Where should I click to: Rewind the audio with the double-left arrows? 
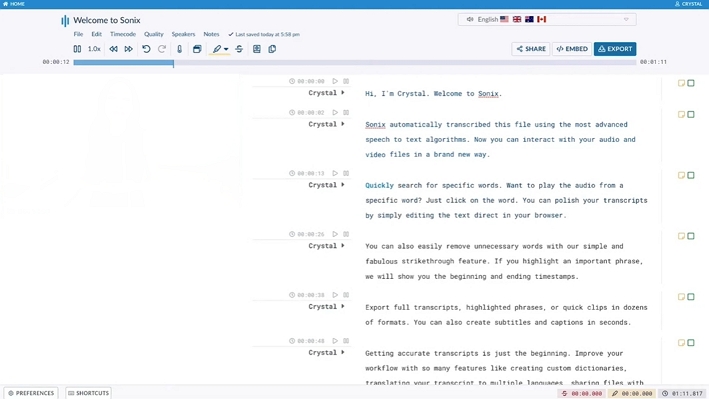click(x=113, y=49)
